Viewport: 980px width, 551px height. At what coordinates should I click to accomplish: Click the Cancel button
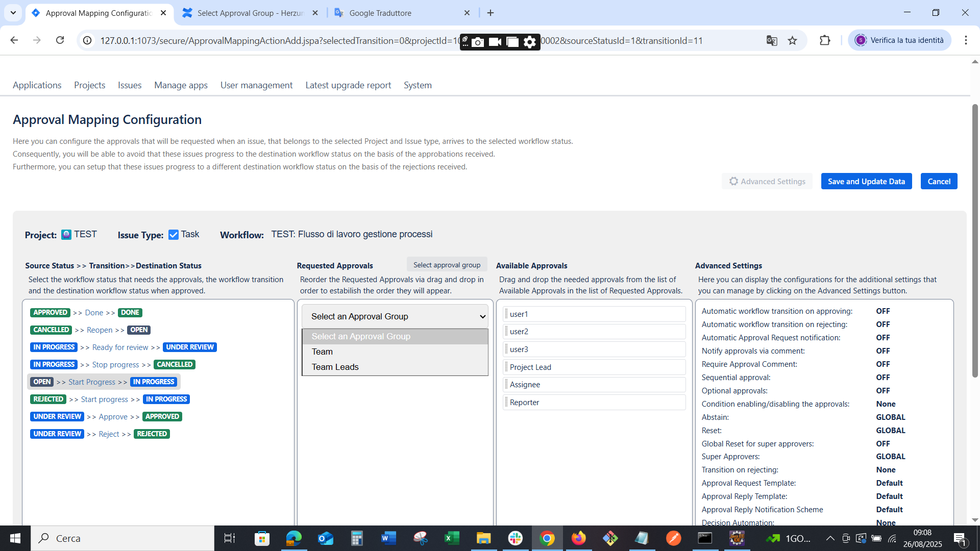click(x=939, y=182)
